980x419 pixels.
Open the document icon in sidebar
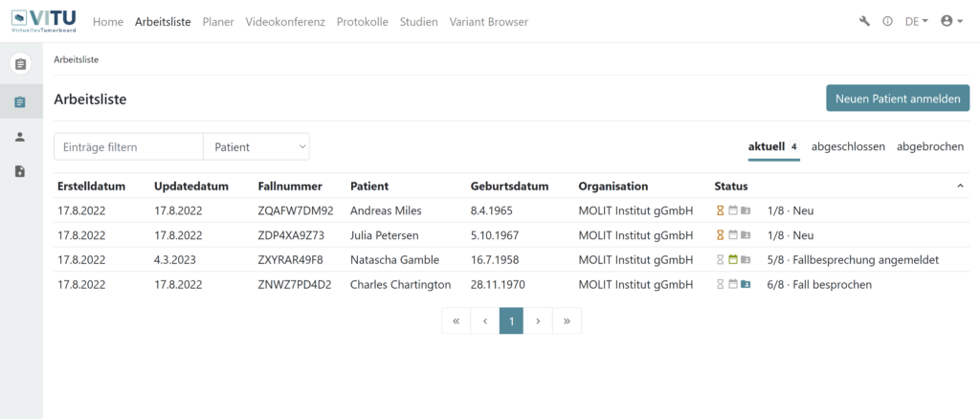pyautogui.click(x=20, y=172)
